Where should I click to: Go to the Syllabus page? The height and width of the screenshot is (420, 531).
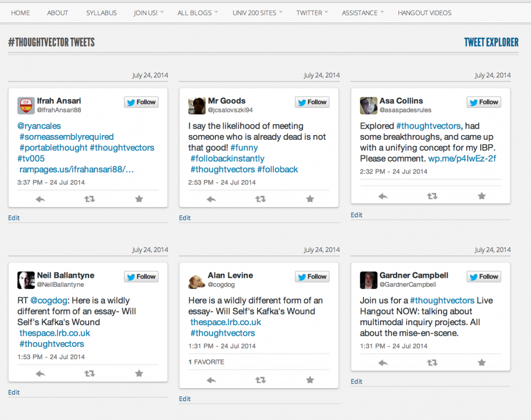coord(101,13)
